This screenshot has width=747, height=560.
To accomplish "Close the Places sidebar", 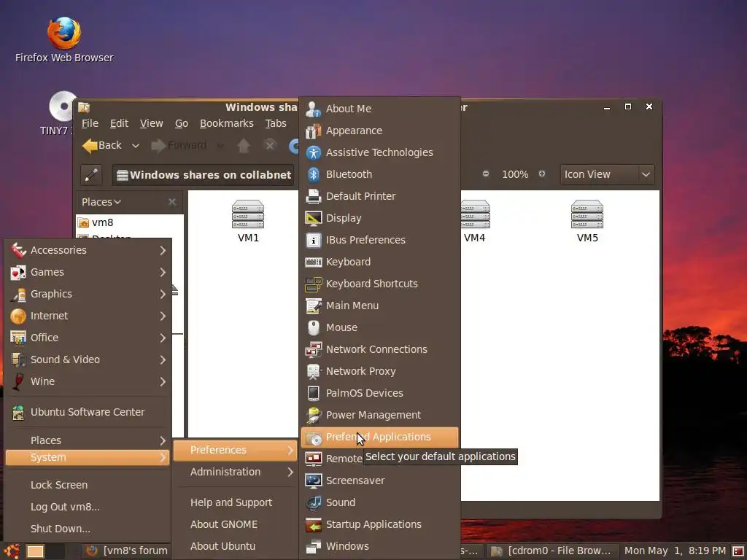I will pos(172,203).
